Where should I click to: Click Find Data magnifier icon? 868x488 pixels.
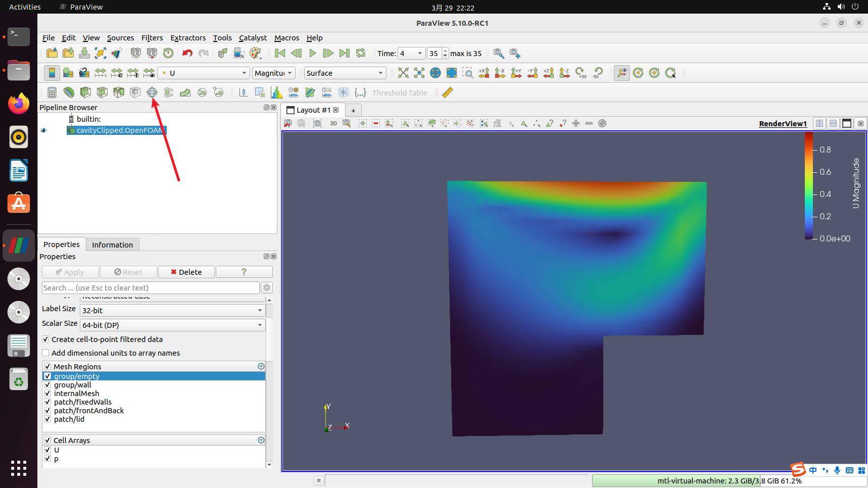click(499, 53)
